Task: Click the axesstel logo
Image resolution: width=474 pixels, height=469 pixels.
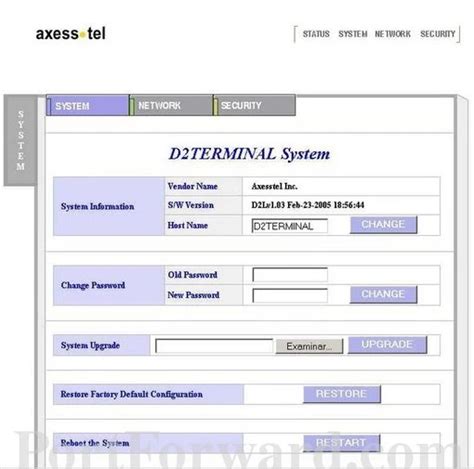Action: pos(71,34)
